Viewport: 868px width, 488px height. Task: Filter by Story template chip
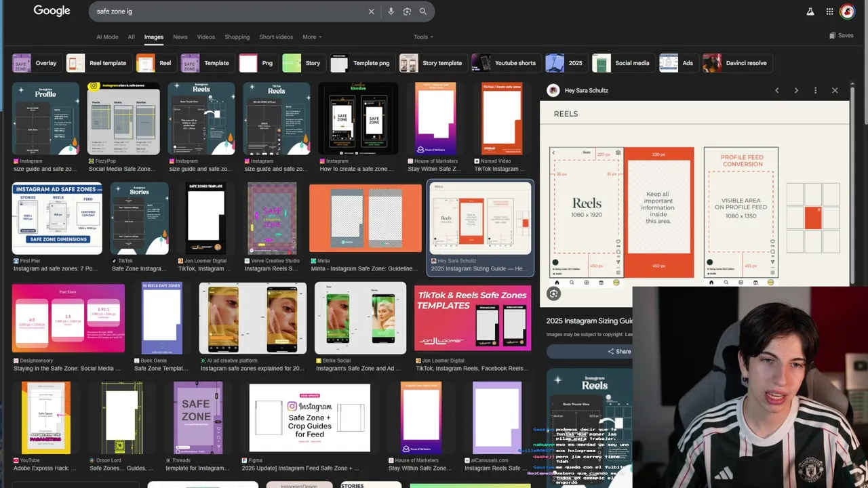433,63
